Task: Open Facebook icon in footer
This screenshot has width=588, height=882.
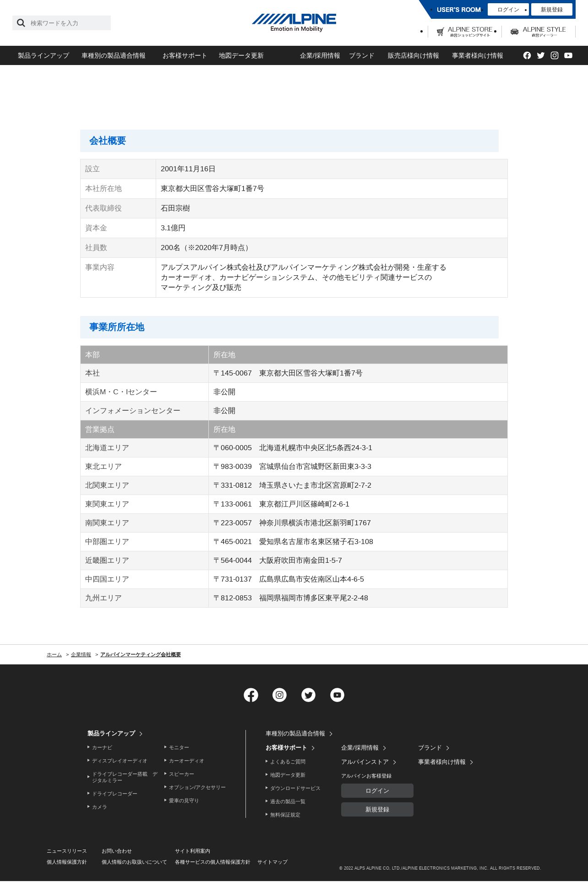Action: coord(251,695)
